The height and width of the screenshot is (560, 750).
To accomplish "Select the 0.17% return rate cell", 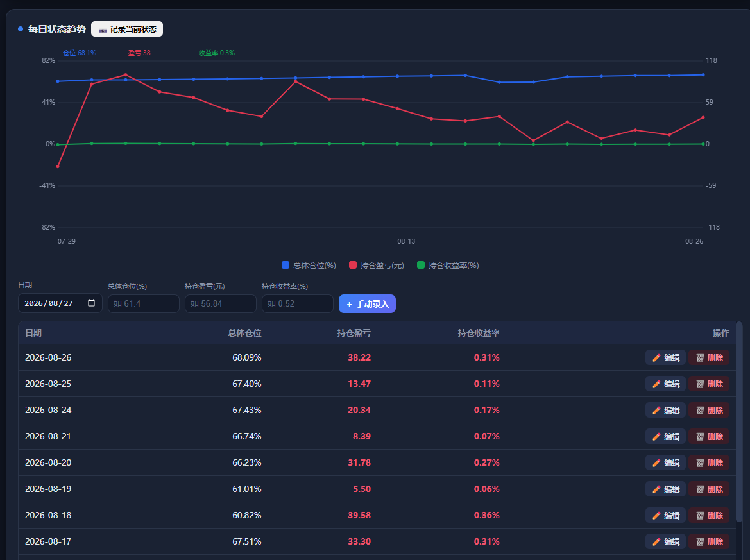I will [x=486, y=410].
